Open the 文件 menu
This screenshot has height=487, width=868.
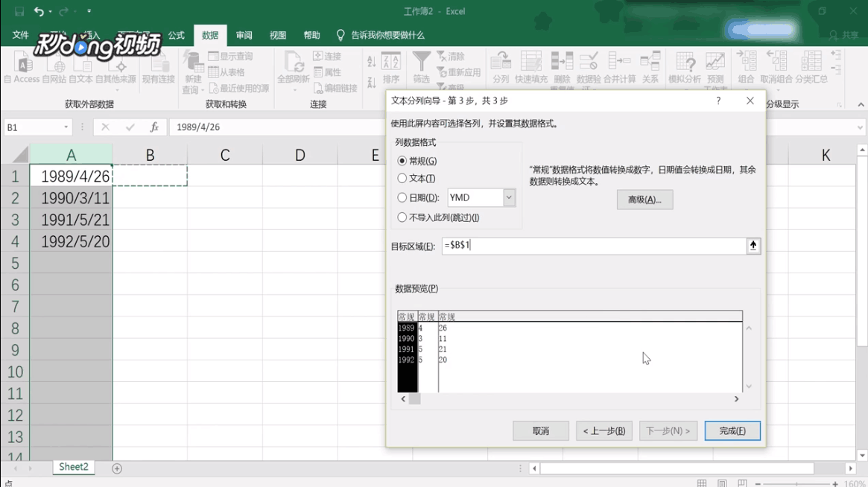point(20,35)
